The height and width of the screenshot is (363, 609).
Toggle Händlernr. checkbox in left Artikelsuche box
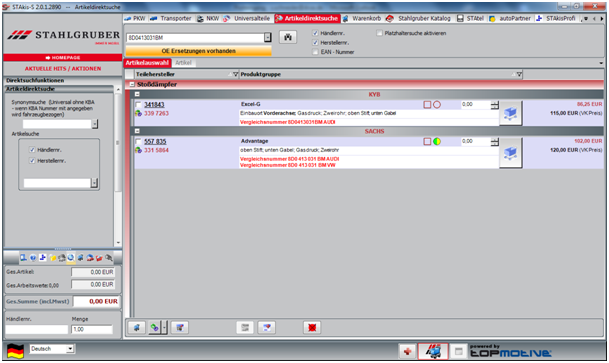[32, 150]
